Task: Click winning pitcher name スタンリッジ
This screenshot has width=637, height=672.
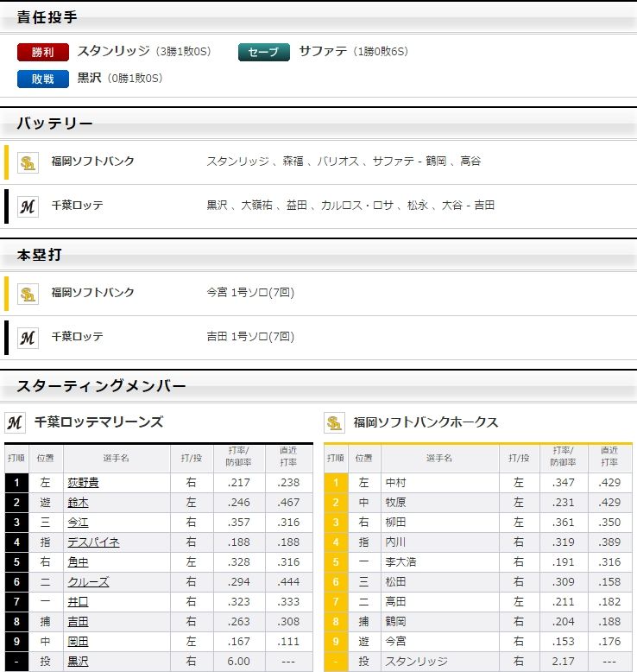Action: pos(114,51)
